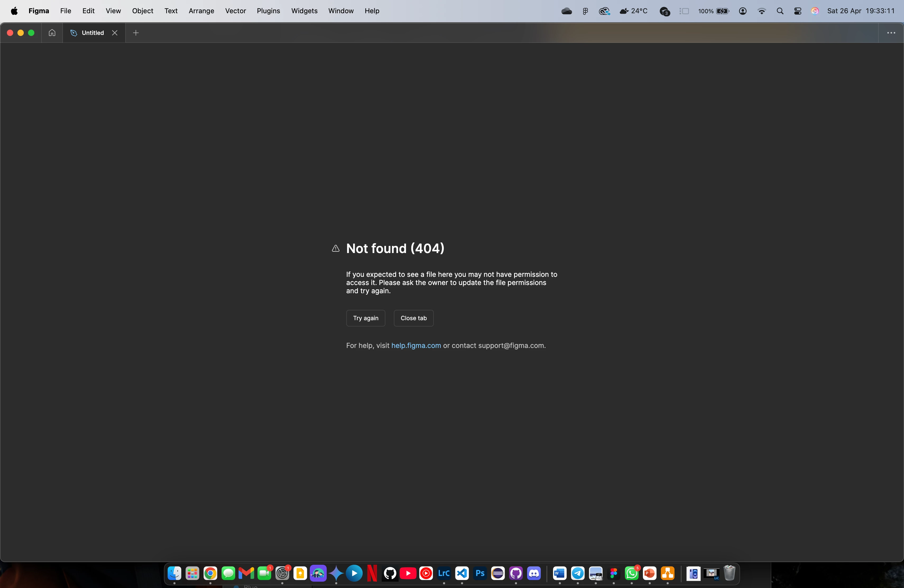The width and height of the screenshot is (904, 588).
Task: Open the Window menu
Action: 341,11
